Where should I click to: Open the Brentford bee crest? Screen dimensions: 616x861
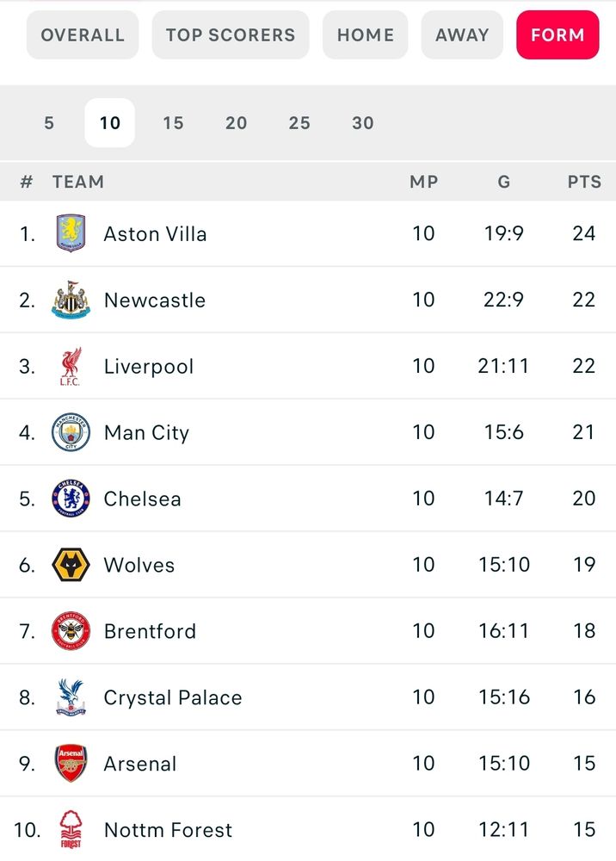coord(71,631)
